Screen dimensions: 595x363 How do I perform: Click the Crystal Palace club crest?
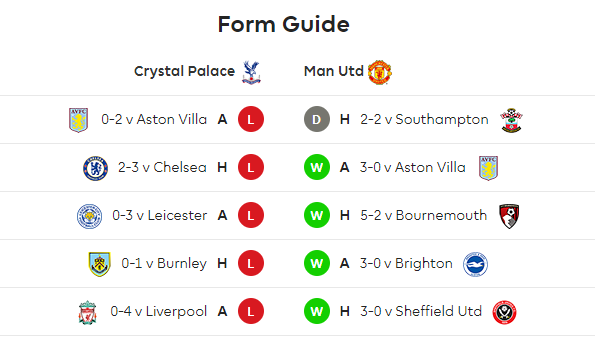[251, 72]
